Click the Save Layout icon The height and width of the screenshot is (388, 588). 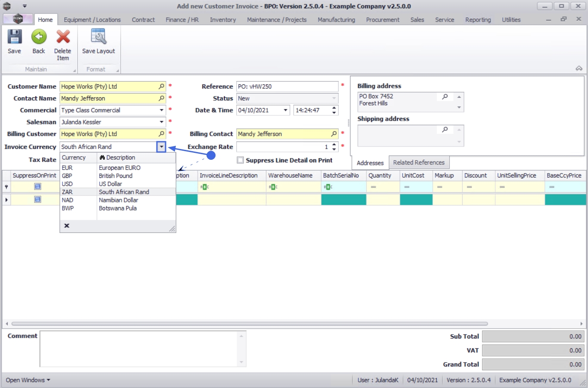pos(99,37)
